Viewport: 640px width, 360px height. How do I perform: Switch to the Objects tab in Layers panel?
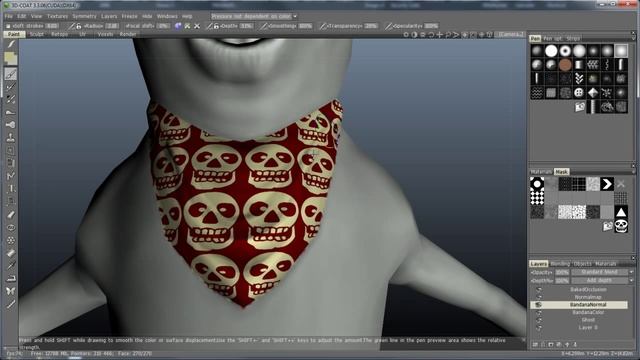[x=582, y=264]
